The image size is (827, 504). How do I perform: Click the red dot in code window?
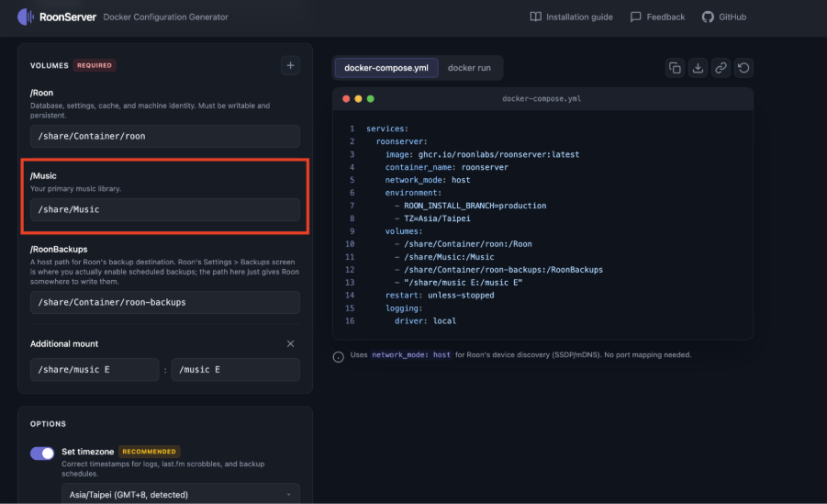tap(346, 99)
